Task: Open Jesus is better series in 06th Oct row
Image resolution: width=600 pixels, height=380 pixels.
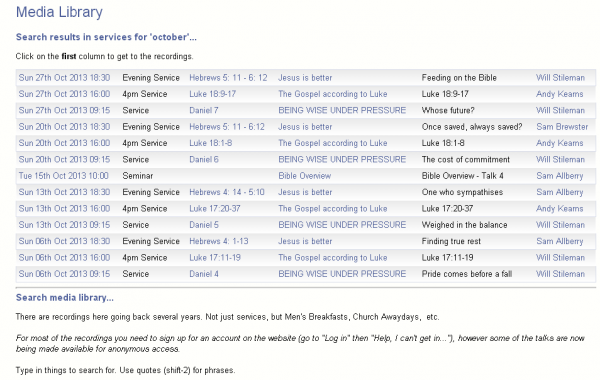Action: [305, 241]
